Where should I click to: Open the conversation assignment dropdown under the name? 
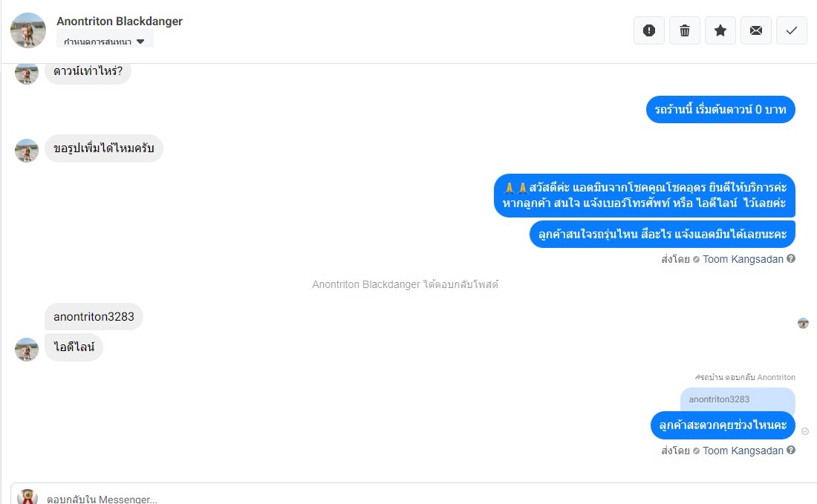[104, 41]
